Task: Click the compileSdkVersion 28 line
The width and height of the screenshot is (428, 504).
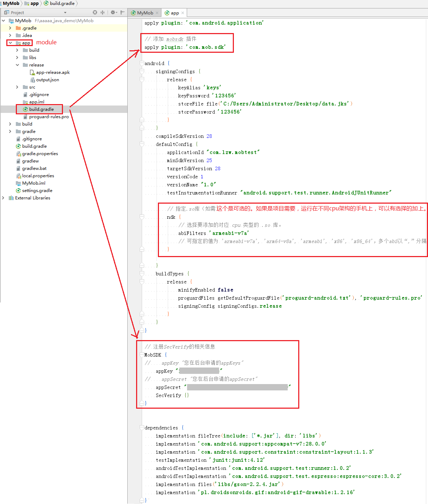Action: click(184, 136)
